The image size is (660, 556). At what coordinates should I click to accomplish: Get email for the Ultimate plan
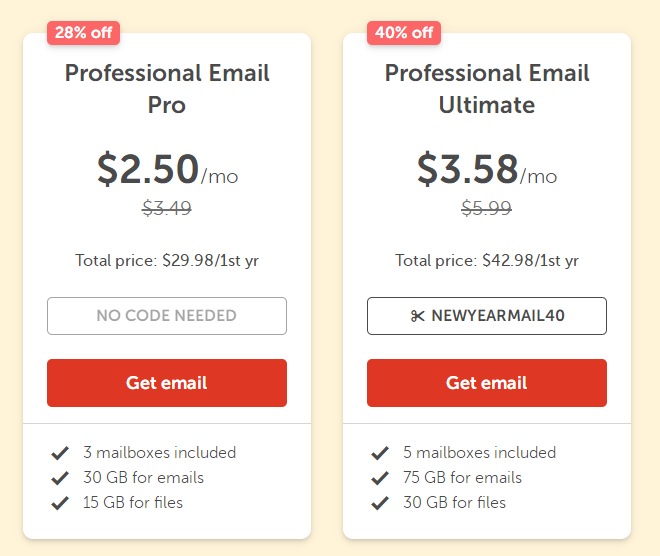click(487, 383)
